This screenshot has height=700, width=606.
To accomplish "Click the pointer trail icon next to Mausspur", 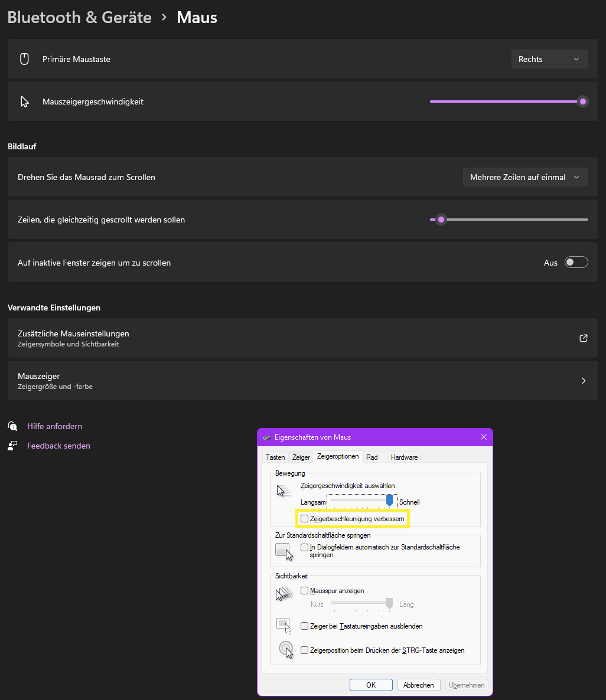I will coord(284,594).
